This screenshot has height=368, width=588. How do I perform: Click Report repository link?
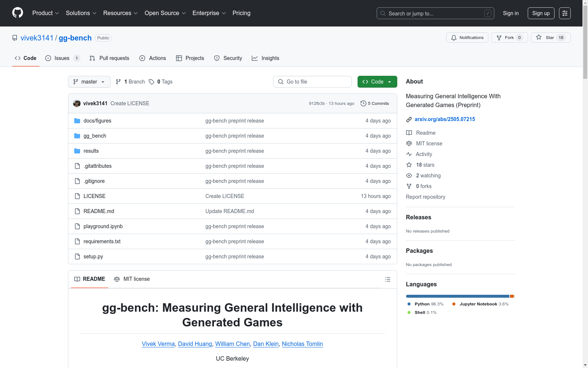pyautogui.click(x=426, y=197)
